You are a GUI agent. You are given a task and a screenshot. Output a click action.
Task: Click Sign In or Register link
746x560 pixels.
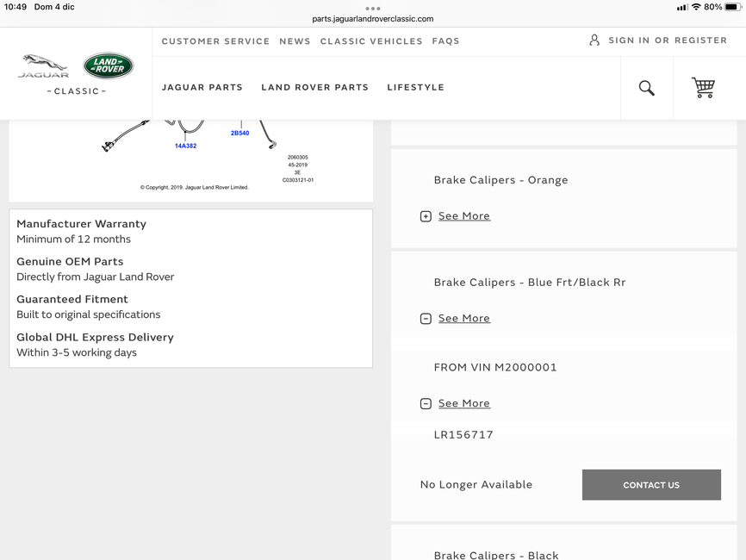point(668,40)
